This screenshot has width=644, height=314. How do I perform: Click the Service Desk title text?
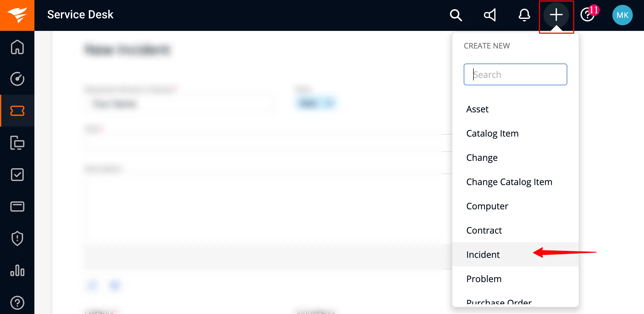coord(80,15)
